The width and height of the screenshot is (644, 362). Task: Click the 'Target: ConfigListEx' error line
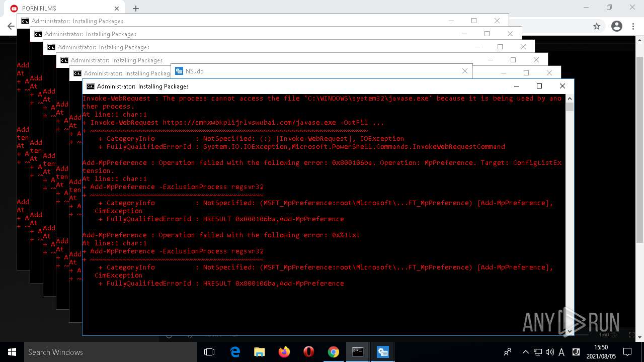tap(322, 162)
